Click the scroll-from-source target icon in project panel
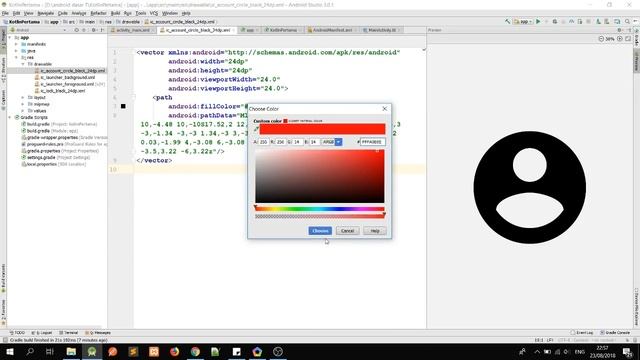640x360 pixels. click(x=76, y=30)
